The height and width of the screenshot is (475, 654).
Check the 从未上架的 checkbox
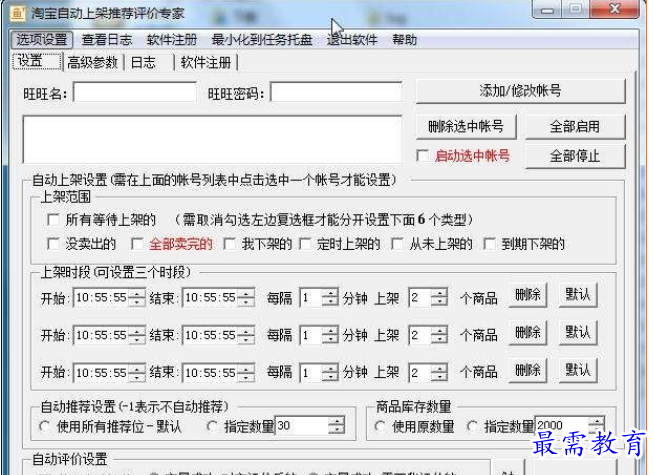(397, 244)
